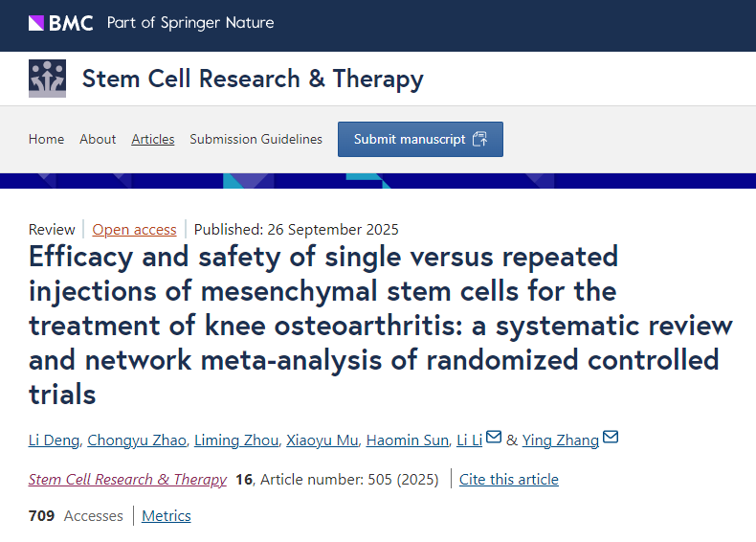The width and height of the screenshot is (756, 542).
Task: Open the Metrics link
Action: (x=167, y=516)
